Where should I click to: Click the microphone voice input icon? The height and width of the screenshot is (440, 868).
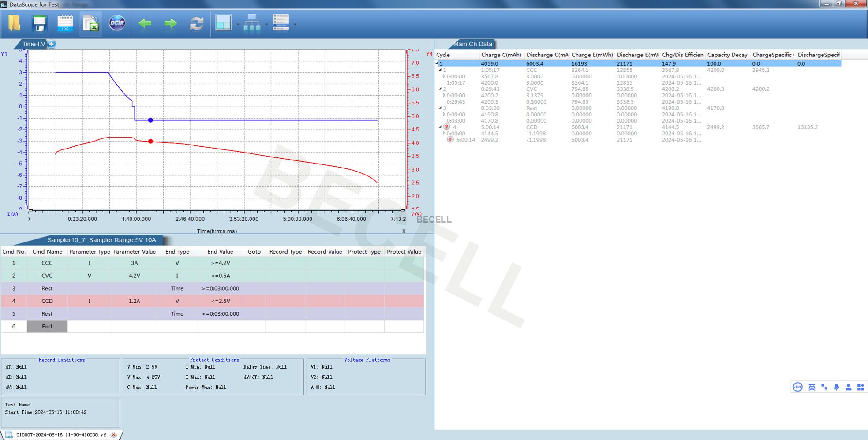[x=836, y=387]
